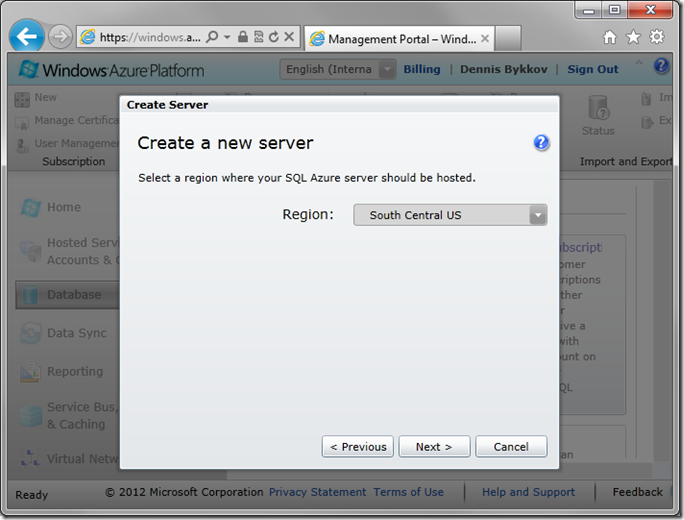Click the stop loading X in address bar
Image resolution: width=684 pixels, height=520 pixels.
point(289,37)
